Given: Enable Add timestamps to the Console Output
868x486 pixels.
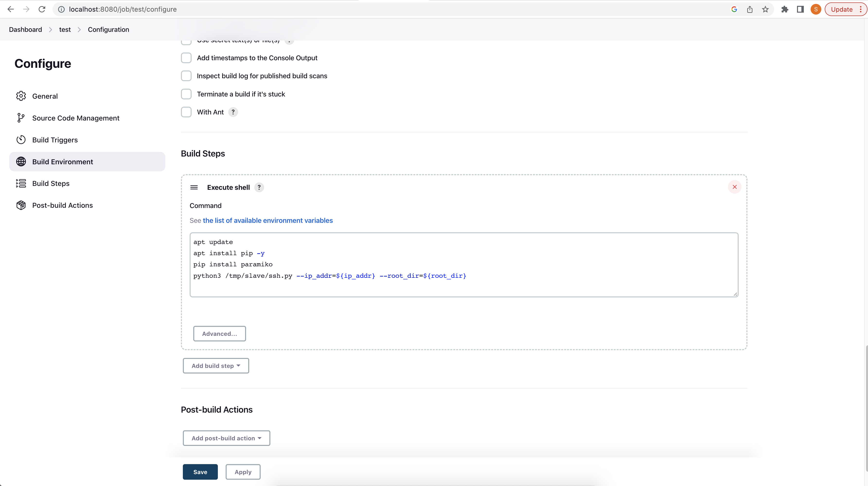Looking at the screenshot, I should tap(186, 58).
